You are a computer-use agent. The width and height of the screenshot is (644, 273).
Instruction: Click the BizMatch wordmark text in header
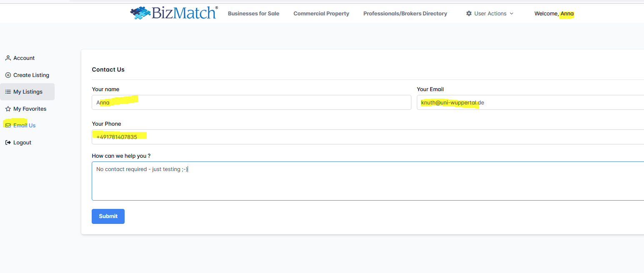[184, 13]
